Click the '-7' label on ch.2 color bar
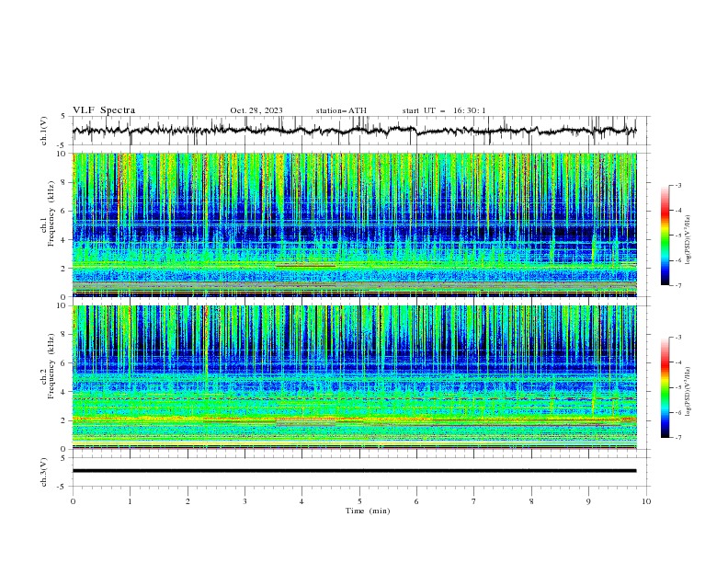This screenshot has height=563, width=728. [x=677, y=437]
